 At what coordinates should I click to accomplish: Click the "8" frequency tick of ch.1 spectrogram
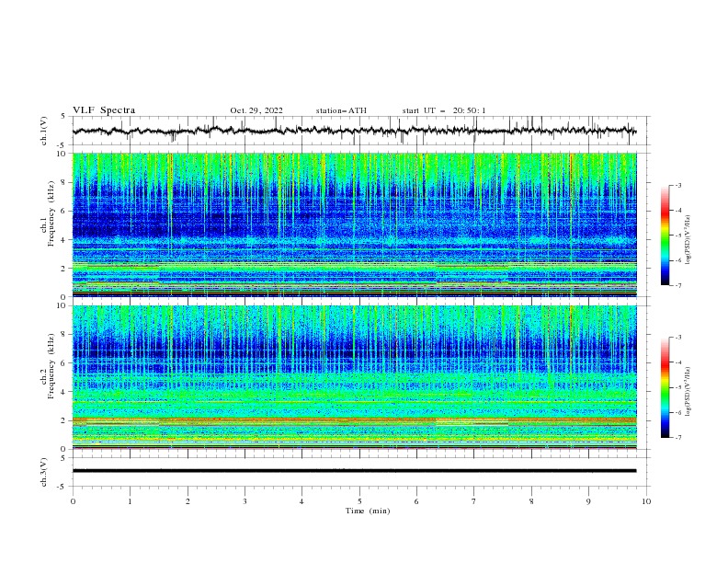64,182
